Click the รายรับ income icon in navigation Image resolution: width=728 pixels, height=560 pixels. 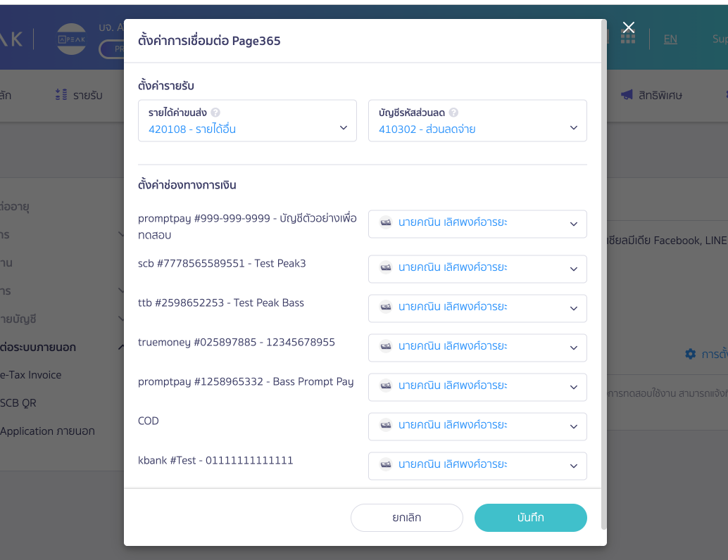(61, 95)
